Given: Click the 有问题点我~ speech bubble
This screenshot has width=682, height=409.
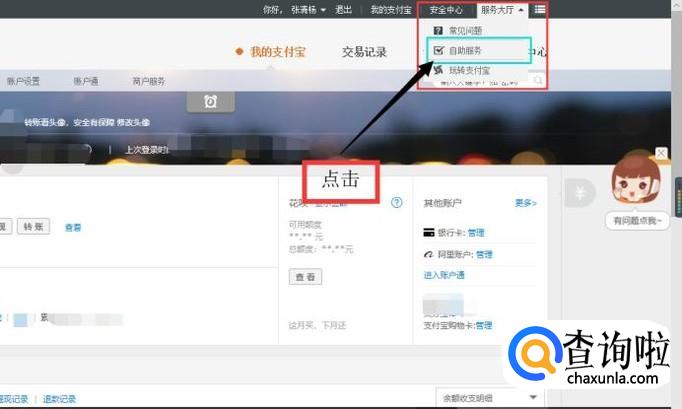Looking at the screenshot, I should coord(637,221).
